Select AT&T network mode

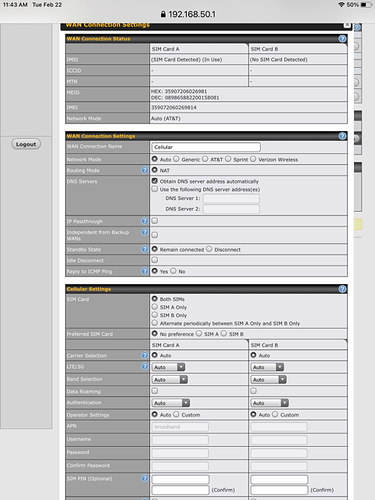coord(205,159)
